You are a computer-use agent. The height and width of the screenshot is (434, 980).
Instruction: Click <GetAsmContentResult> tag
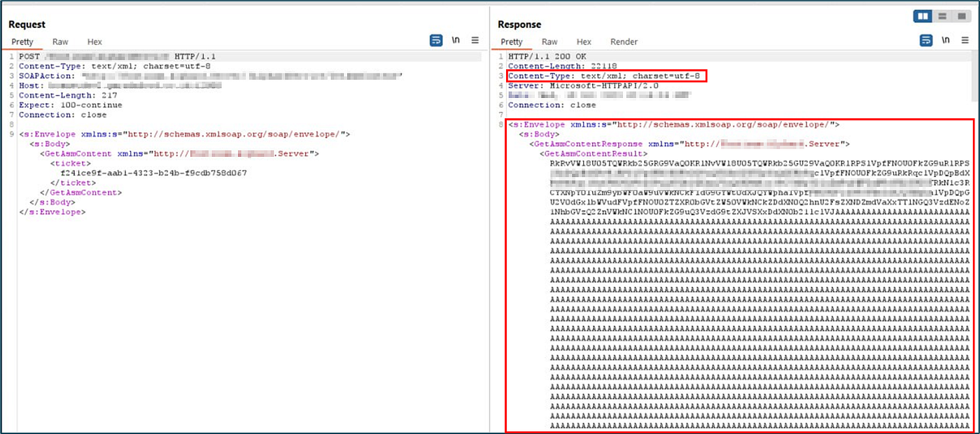(594, 153)
